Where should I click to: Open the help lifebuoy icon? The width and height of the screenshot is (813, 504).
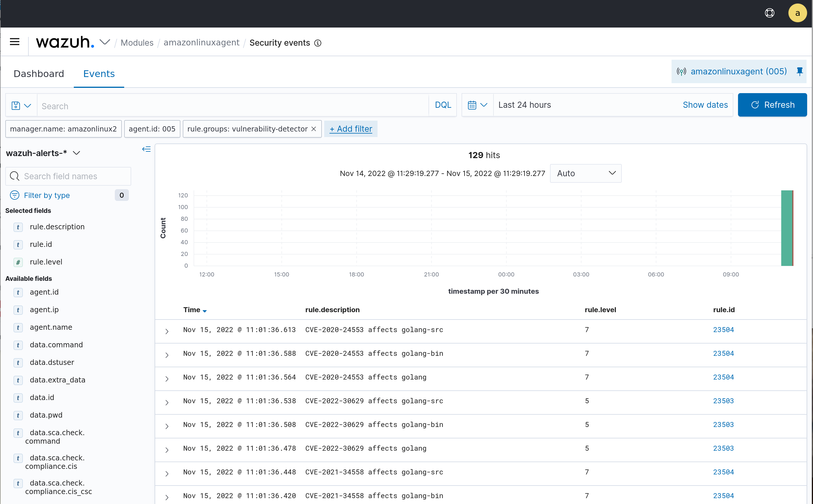click(769, 13)
